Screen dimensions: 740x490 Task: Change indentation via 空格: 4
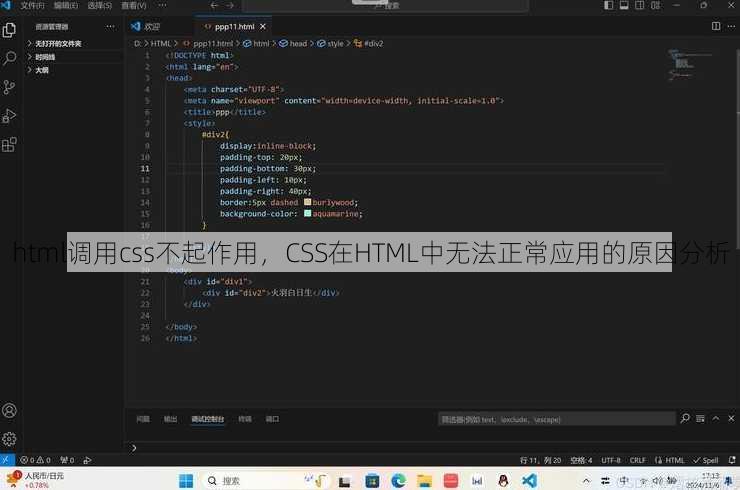[x=581, y=460]
